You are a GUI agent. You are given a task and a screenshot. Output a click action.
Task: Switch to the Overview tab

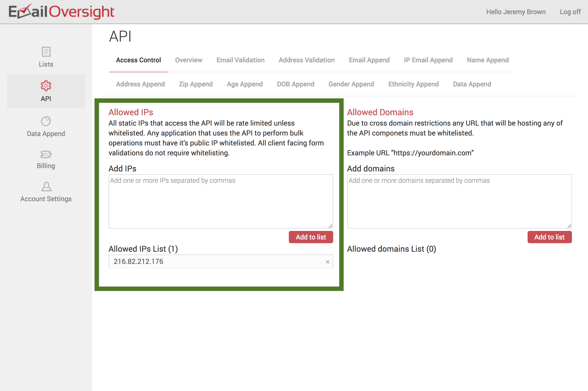[189, 60]
